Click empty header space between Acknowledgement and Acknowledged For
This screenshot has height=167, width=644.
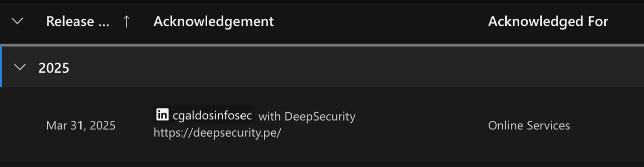[x=381, y=21]
